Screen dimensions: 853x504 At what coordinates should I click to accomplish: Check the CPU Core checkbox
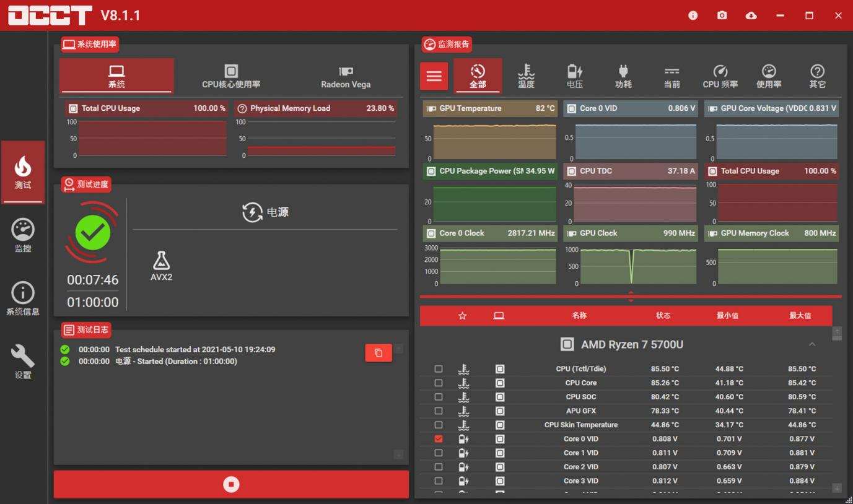tap(439, 383)
